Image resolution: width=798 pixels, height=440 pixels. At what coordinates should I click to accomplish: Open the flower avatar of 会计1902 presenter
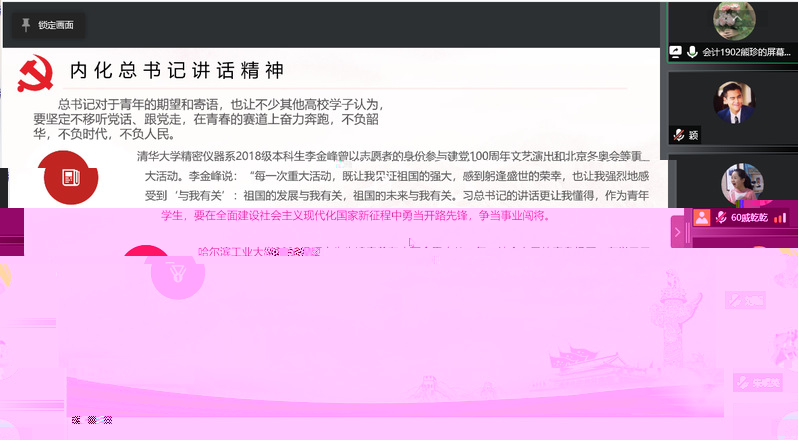pos(734,20)
